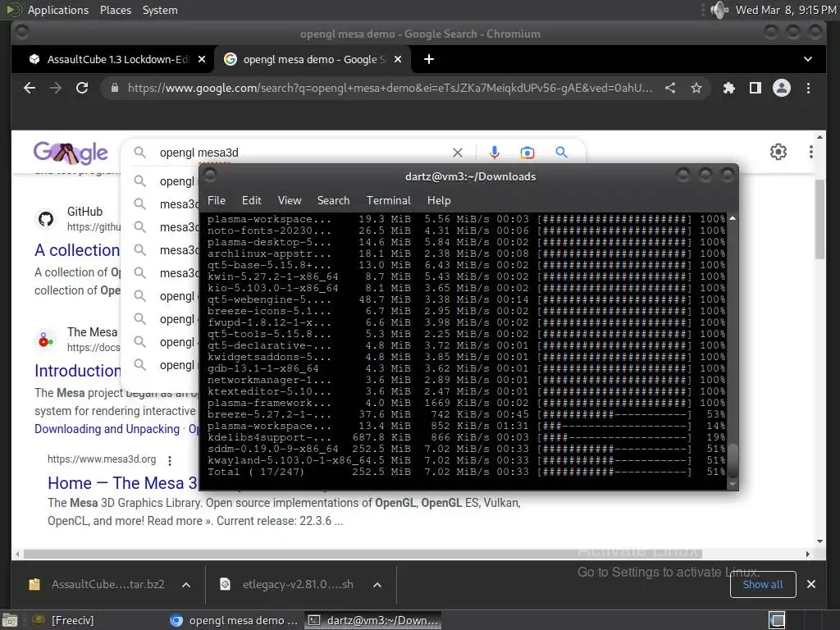Open the System menu
Screen dimensions: 840x630
coord(160,10)
